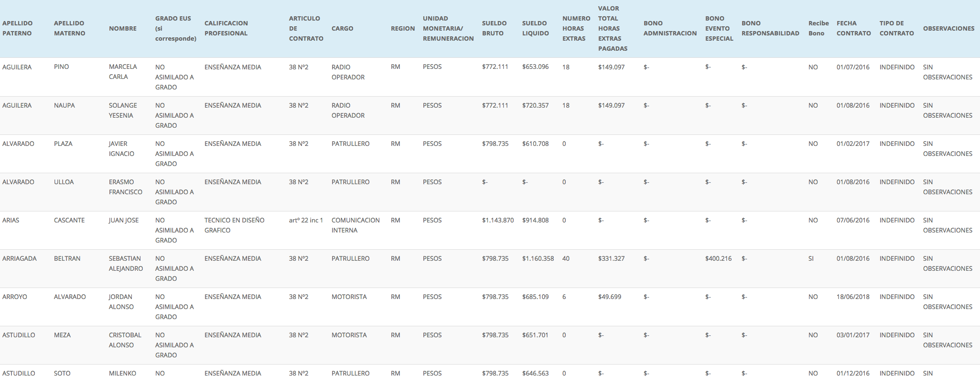Select the name JUAN JOSE
980x377 pixels.
[124, 221]
